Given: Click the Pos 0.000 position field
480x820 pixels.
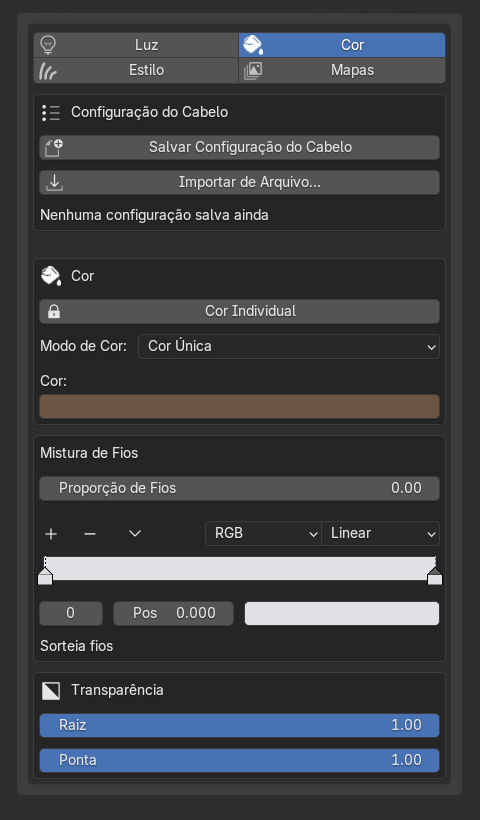Looking at the screenshot, I should pos(174,613).
